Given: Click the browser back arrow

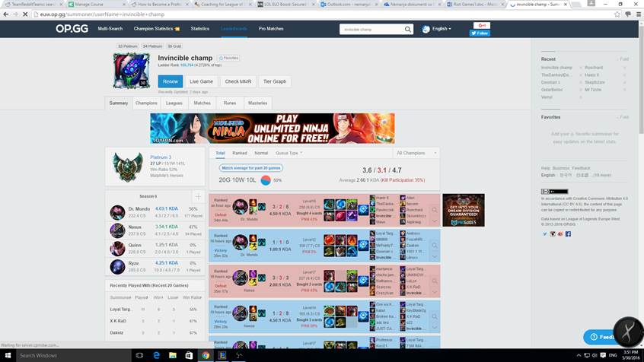Looking at the screenshot, I should (6, 14).
